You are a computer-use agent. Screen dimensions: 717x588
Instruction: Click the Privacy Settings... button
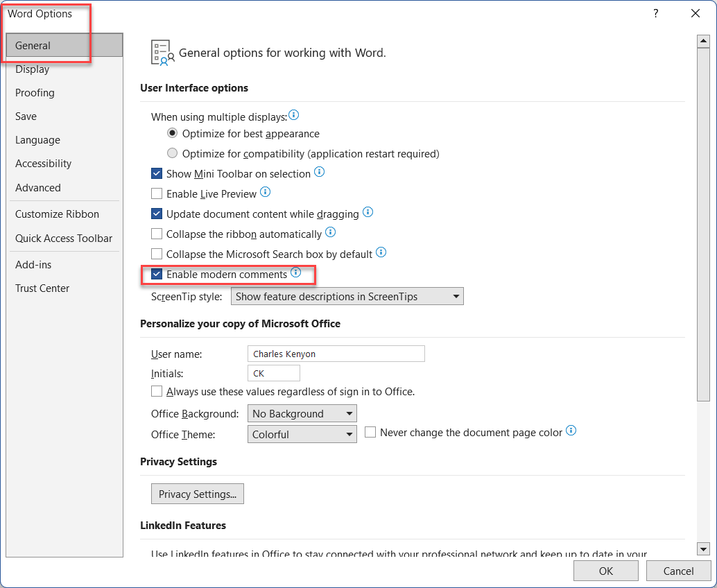click(x=198, y=494)
